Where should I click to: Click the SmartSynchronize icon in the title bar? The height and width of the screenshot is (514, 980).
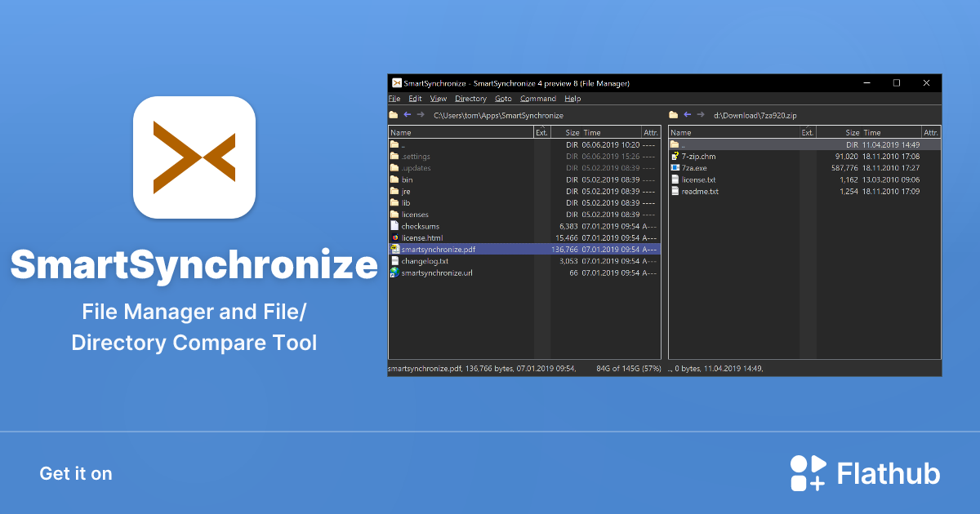tap(397, 82)
